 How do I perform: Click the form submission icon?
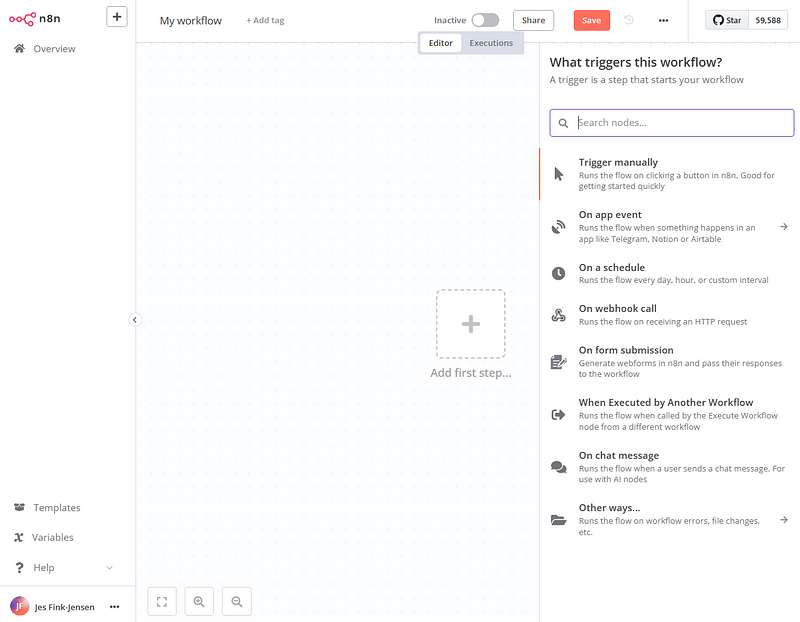[559, 362]
